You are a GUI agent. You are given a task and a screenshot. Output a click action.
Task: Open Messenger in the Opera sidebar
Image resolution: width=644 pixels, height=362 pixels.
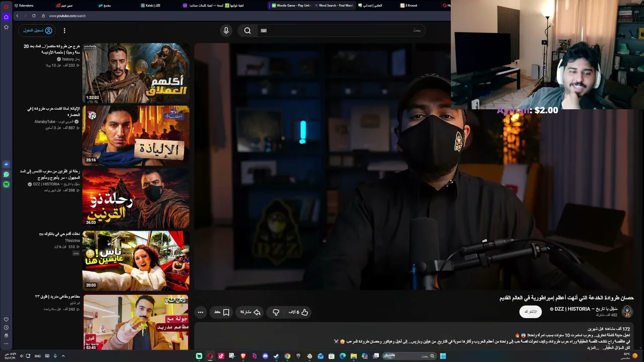tap(6, 164)
